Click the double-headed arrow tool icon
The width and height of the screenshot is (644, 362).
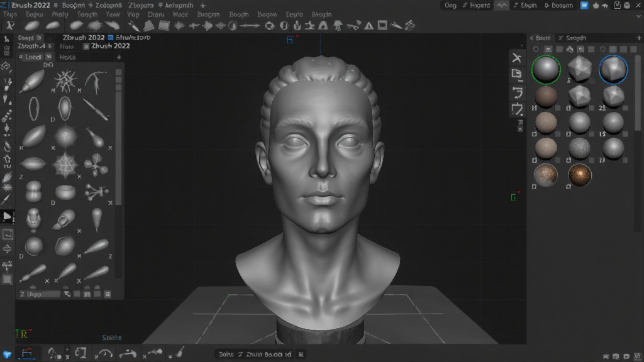point(250,26)
